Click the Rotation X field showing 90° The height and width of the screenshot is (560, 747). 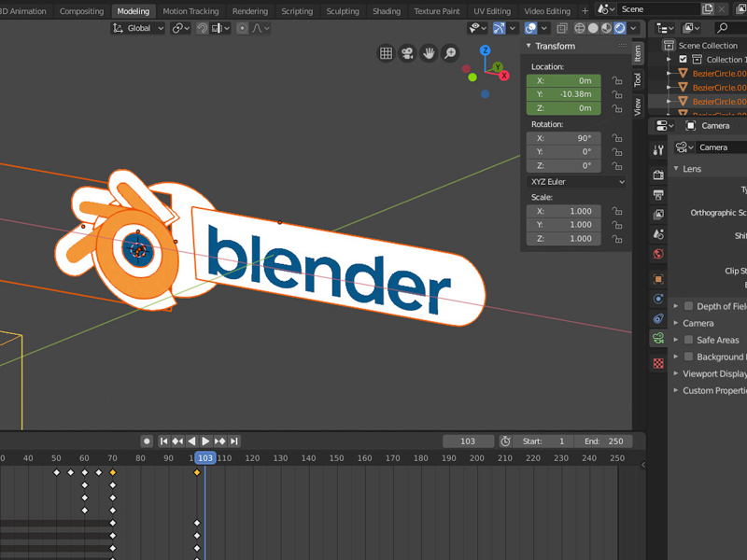[564, 138]
